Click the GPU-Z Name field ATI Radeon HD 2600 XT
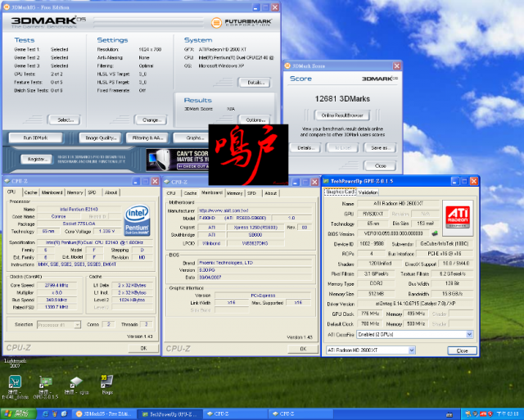 click(x=398, y=203)
